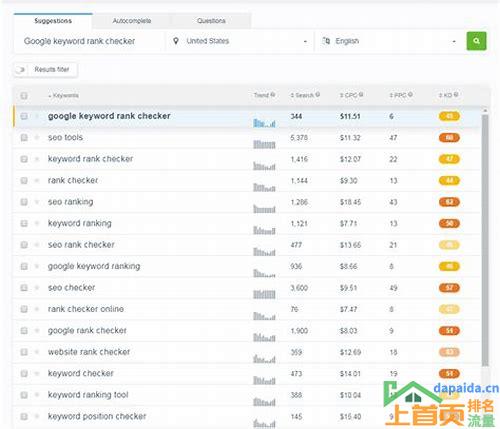This screenshot has height=429, width=500.
Task: Switch to the Suggestions tab
Action: click(53, 21)
